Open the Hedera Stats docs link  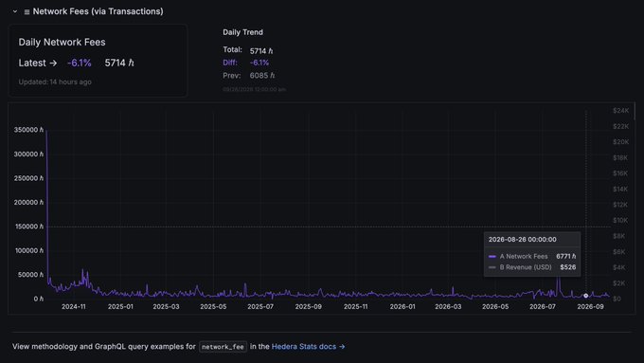click(x=308, y=347)
